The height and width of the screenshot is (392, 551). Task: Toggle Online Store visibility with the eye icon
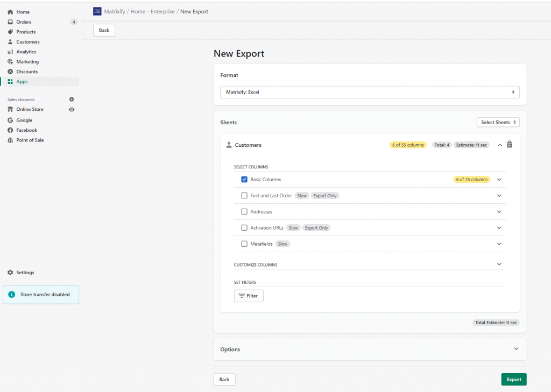tap(70, 109)
